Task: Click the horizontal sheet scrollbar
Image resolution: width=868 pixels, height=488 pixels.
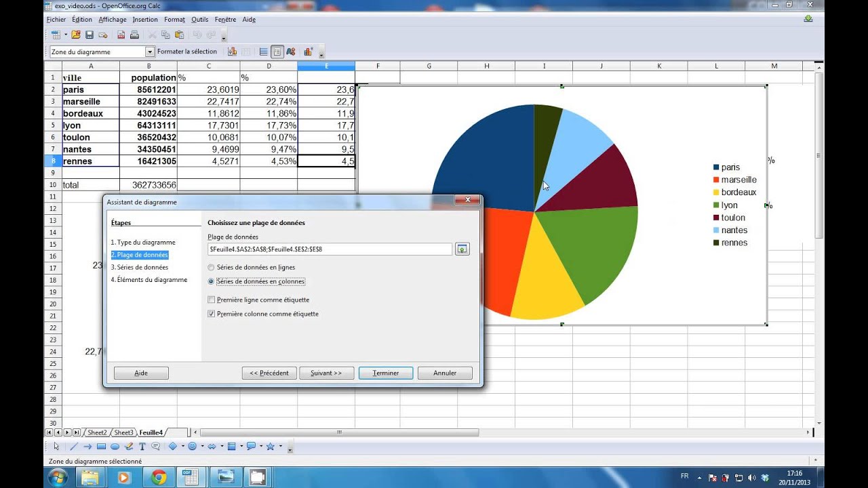Action: tap(339, 432)
